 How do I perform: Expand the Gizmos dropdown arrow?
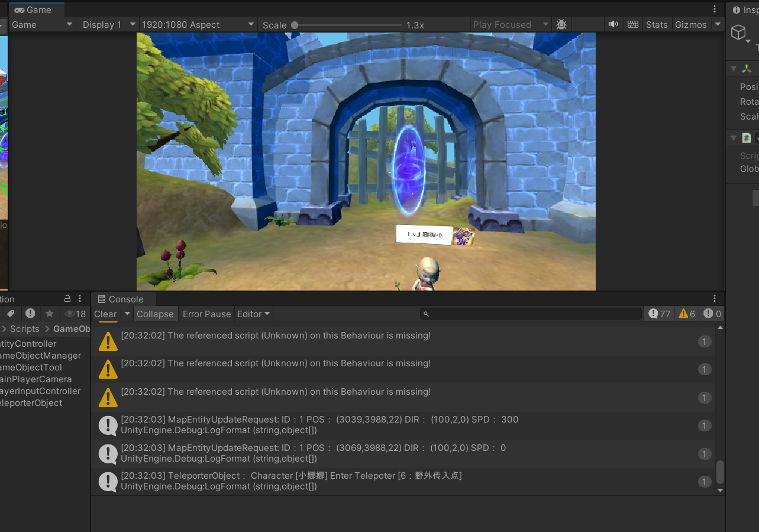718,24
